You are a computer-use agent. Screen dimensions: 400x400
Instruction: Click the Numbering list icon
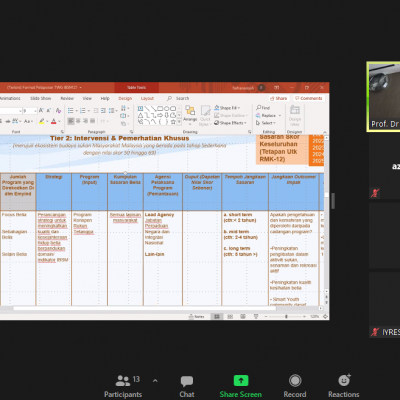click(x=83, y=110)
